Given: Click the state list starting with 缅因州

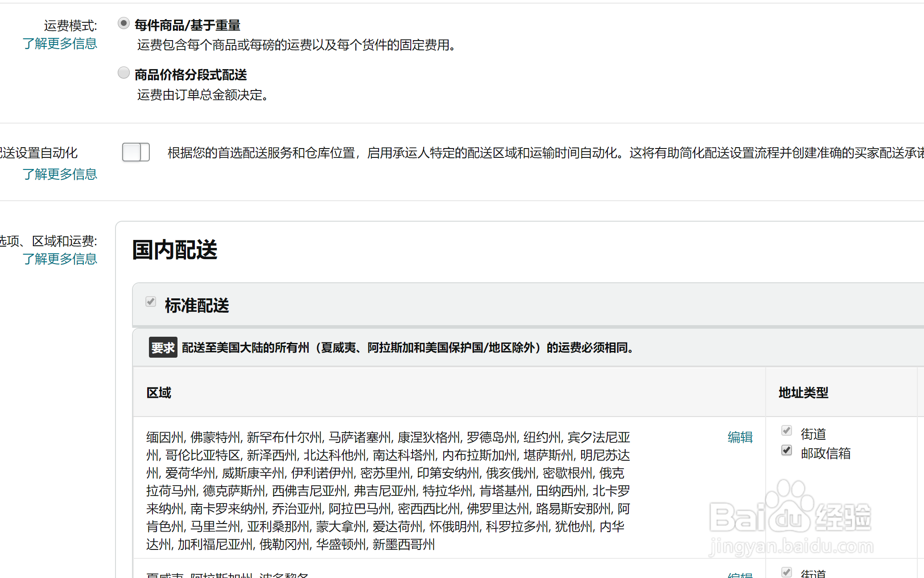Looking at the screenshot, I should click(x=388, y=491).
